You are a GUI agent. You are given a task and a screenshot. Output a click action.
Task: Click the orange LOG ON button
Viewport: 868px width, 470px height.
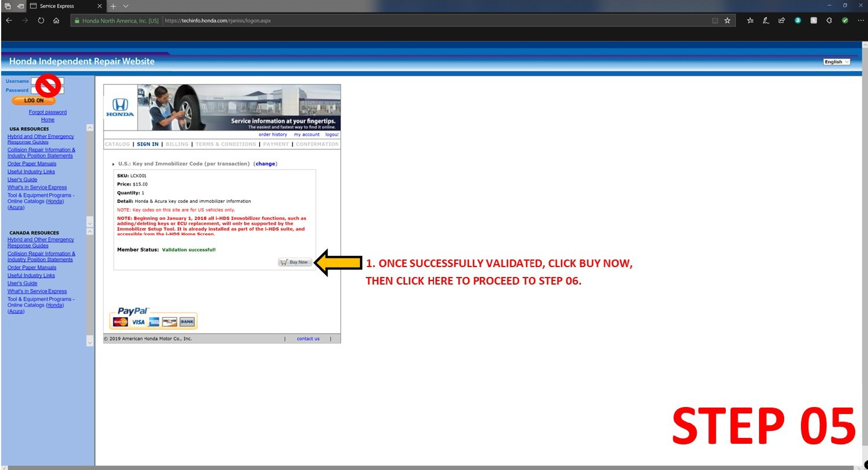[34, 101]
